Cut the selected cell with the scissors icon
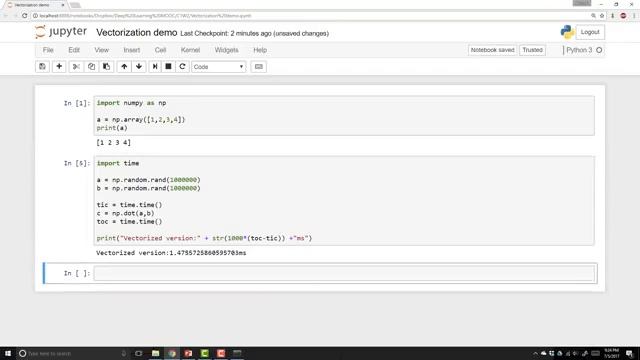This screenshot has height=360, width=640. (76, 67)
